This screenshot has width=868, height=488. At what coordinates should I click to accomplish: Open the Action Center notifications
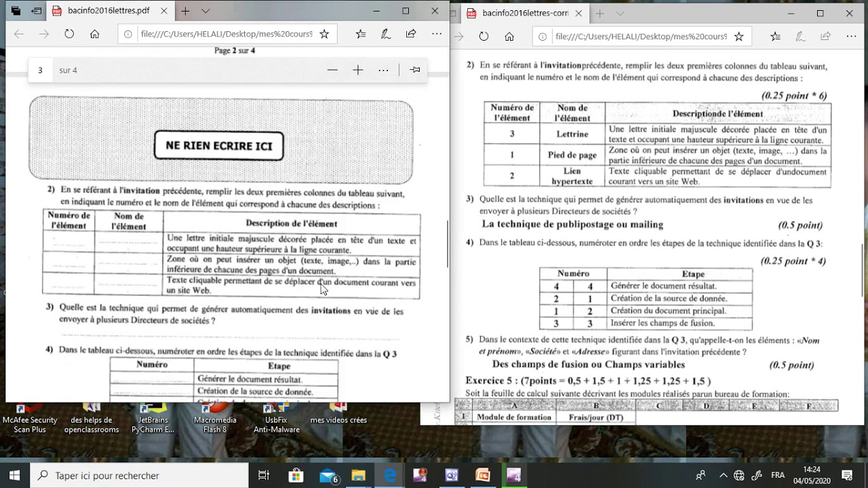(847, 476)
